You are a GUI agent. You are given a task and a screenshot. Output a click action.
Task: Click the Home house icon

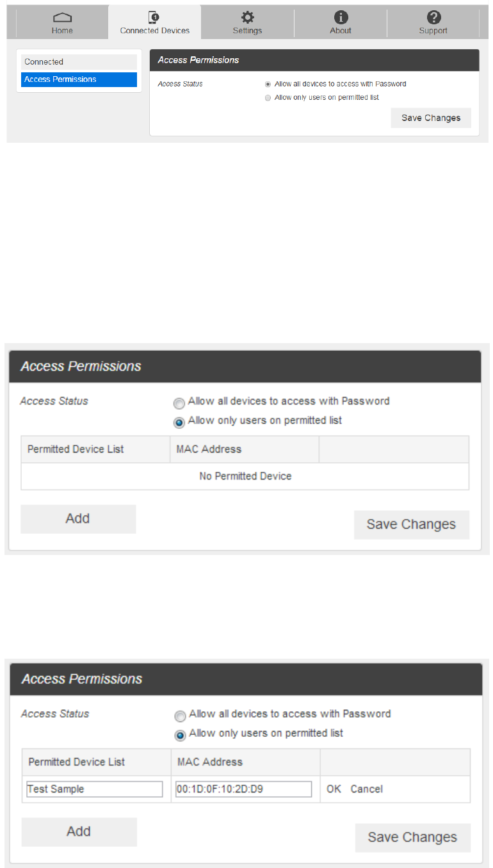point(62,17)
